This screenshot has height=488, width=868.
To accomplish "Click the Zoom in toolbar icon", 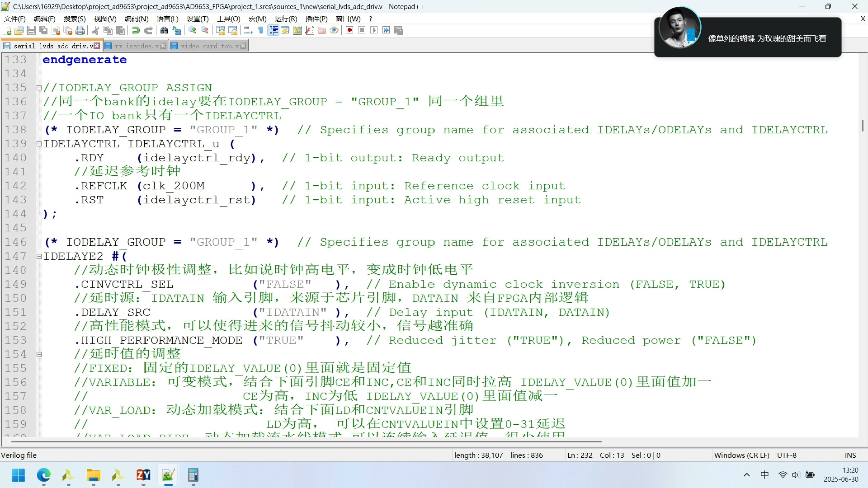I will (193, 30).
